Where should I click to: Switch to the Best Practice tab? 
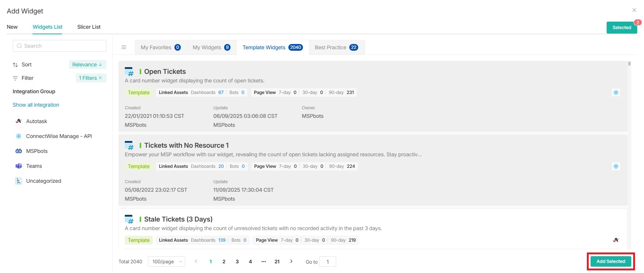336,47
